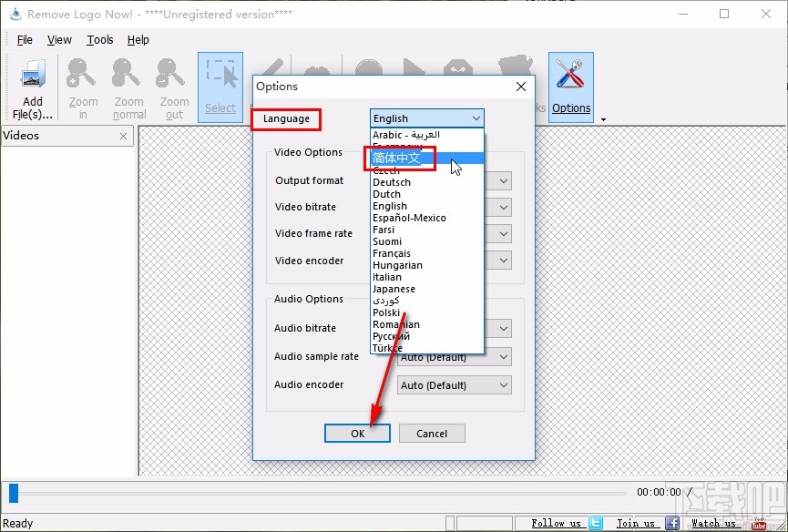This screenshot has width=788, height=532.
Task: Collapse the Language combo box
Action: [476, 118]
